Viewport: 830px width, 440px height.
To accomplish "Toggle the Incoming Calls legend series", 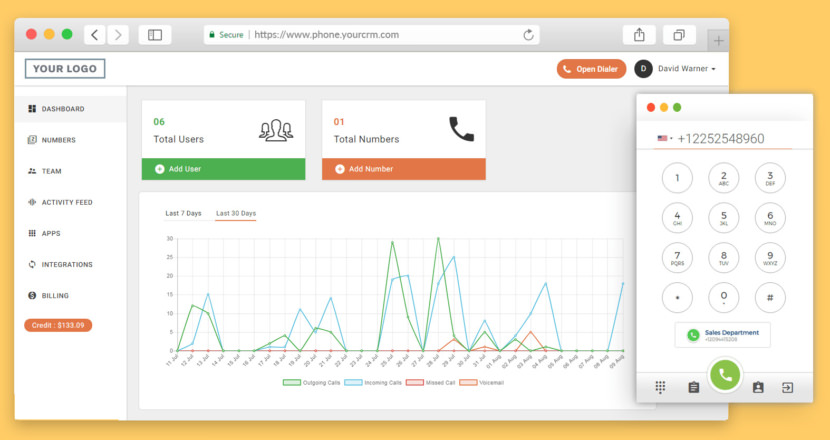I will pyautogui.click(x=373, y=382).
